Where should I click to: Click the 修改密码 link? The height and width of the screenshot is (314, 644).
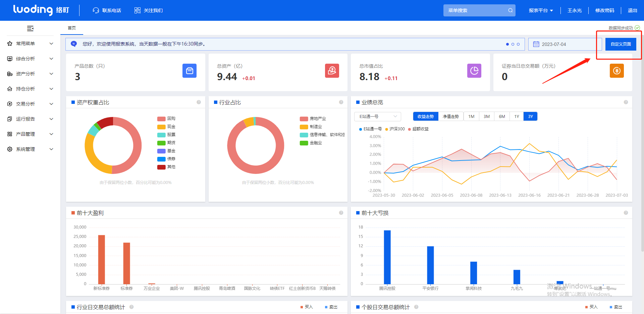(605, 10)
